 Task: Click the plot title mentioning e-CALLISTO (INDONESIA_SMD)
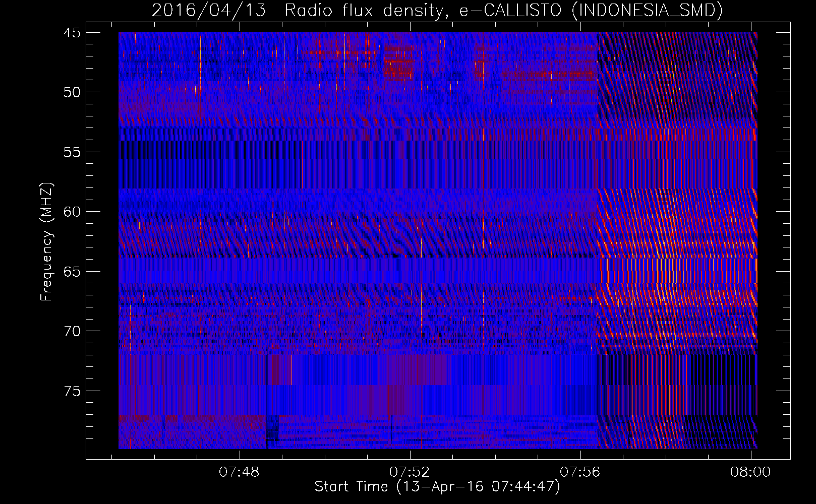point(437,11)
